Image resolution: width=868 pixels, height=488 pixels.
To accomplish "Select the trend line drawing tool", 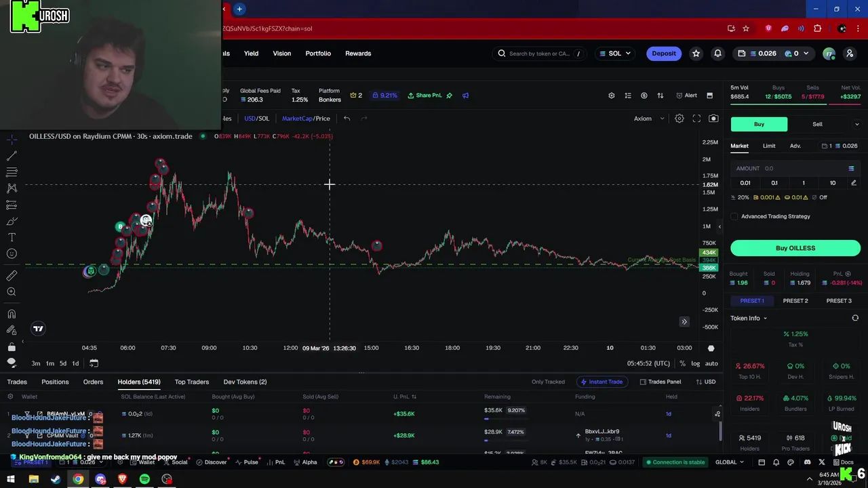I will tap(12, 156).
